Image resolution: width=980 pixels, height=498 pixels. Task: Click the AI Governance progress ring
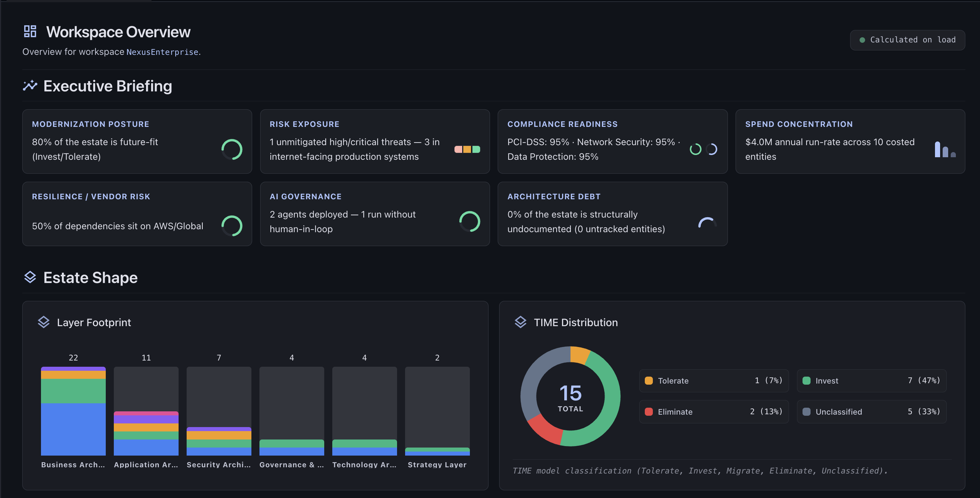click(470, 222)
